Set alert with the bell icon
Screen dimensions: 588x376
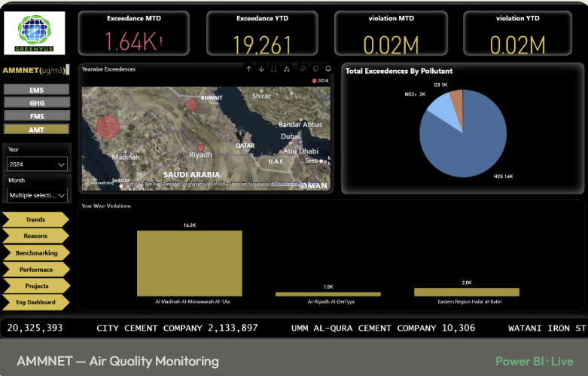(x=328, y=69)
